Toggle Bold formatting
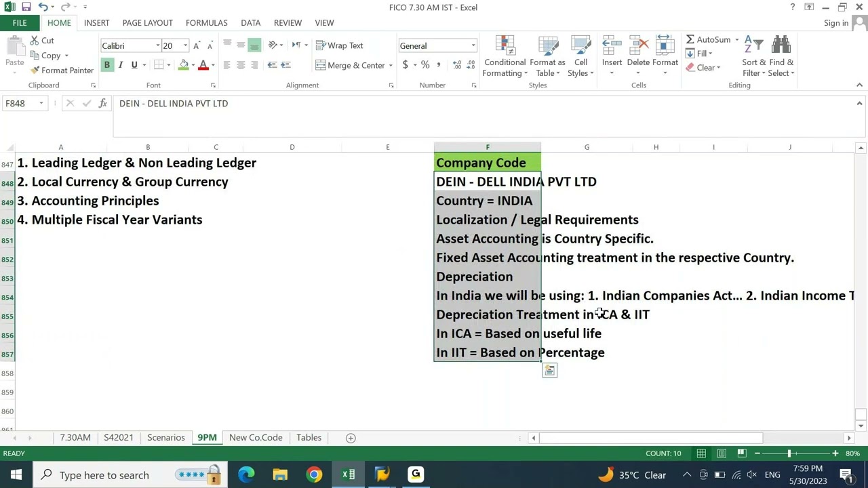 (x=106, y=65)
